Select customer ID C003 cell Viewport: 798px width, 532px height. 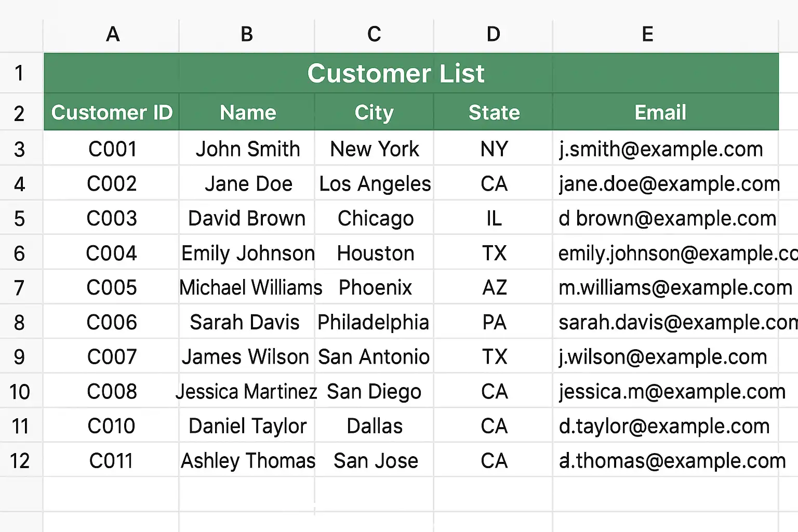click(112, 219)
